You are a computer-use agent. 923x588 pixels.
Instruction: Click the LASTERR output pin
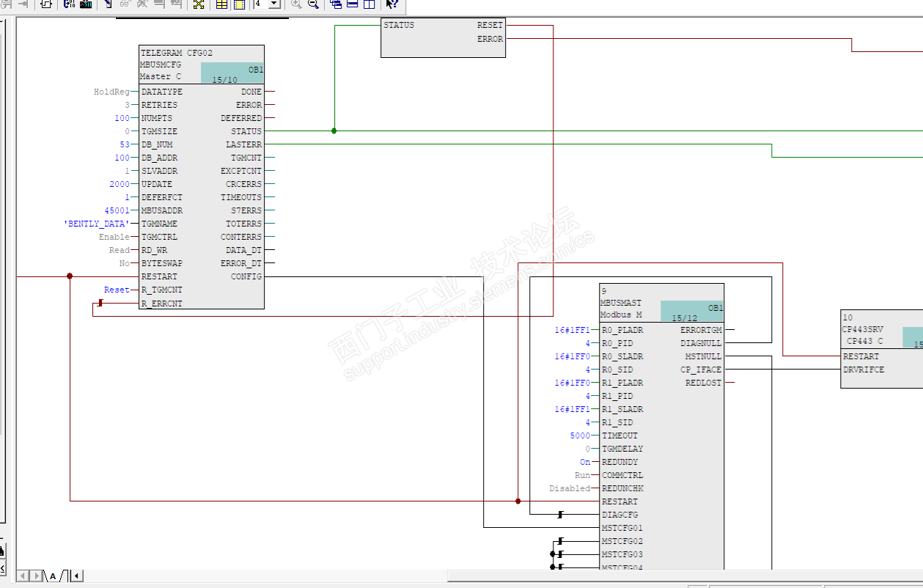pyautogui.click(x=243, y=144)
